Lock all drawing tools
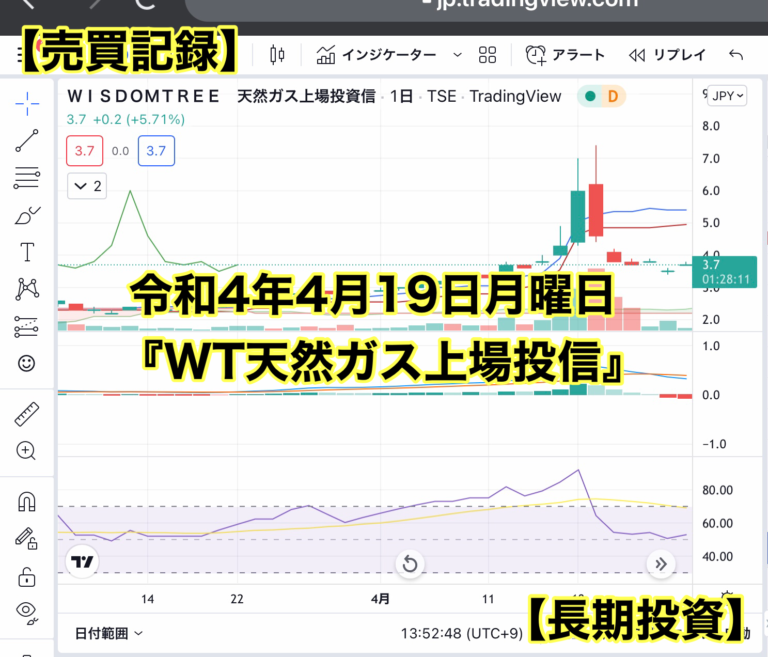 (x=26, y=577)
